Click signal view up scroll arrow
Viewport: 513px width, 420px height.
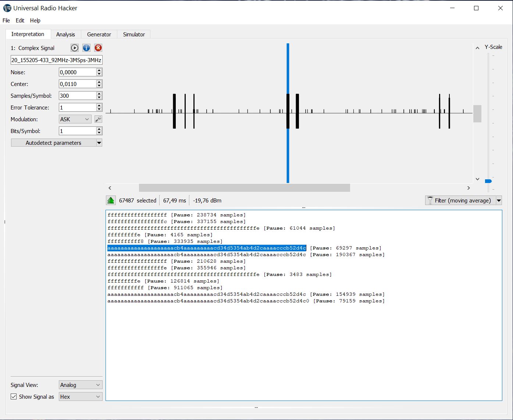(477, 48)
